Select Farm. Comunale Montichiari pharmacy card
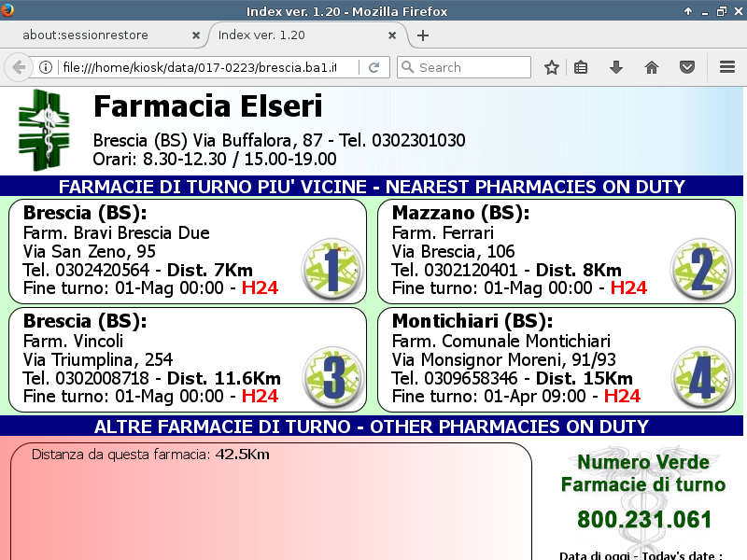The image size is (747, 560). coord(523,359)
